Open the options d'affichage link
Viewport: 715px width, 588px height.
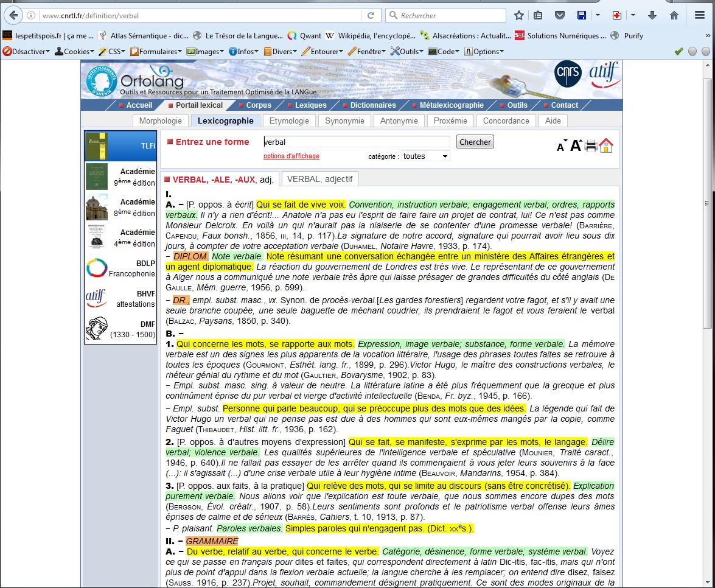291,156
